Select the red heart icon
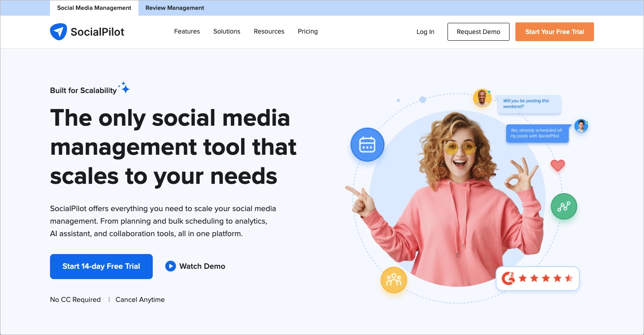 coord(557,165)
